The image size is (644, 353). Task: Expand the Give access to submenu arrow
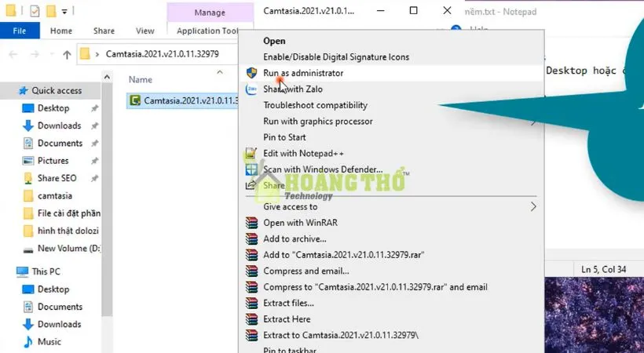[x=533, y=206]
